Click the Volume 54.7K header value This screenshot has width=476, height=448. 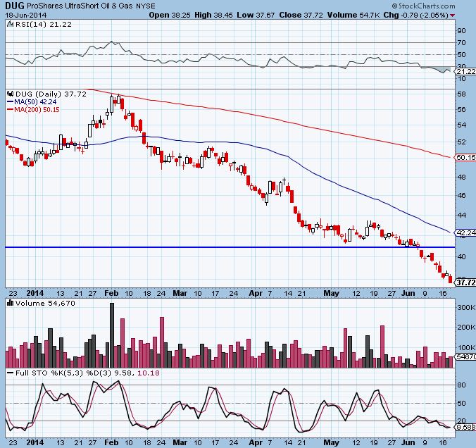pyautogui.click(x=353, y=15)
